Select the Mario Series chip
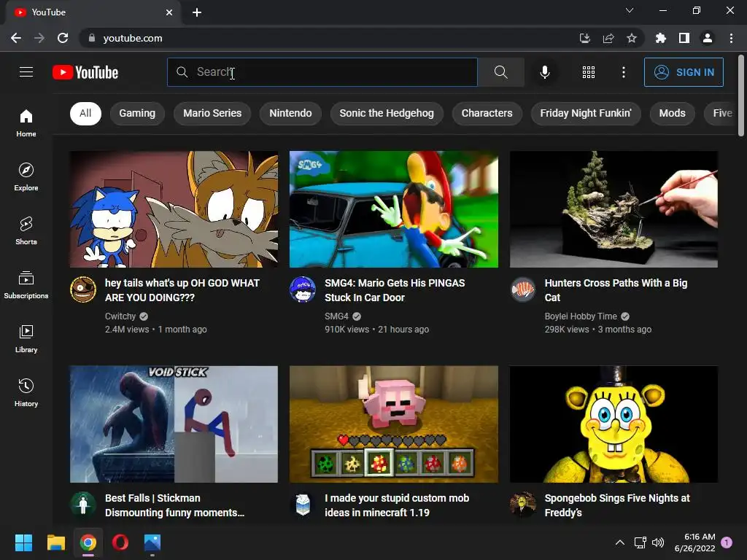 212,113
